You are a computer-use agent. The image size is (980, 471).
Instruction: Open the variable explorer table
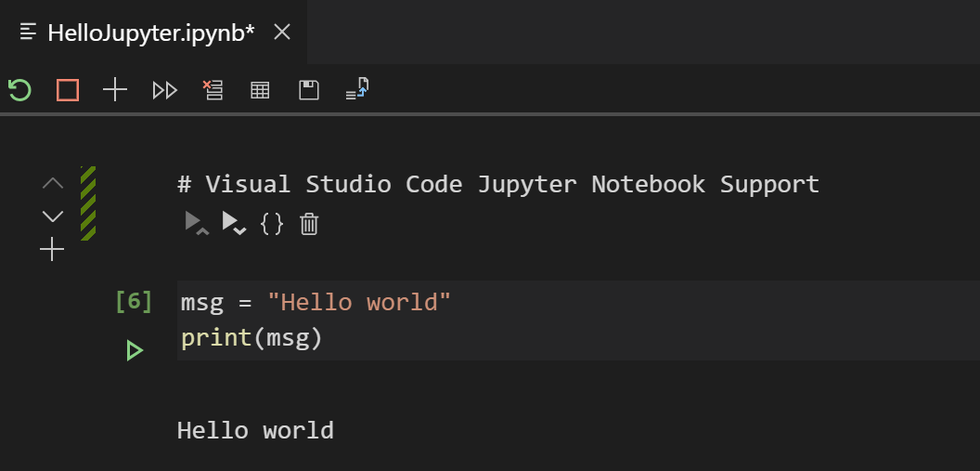[260, 91]
